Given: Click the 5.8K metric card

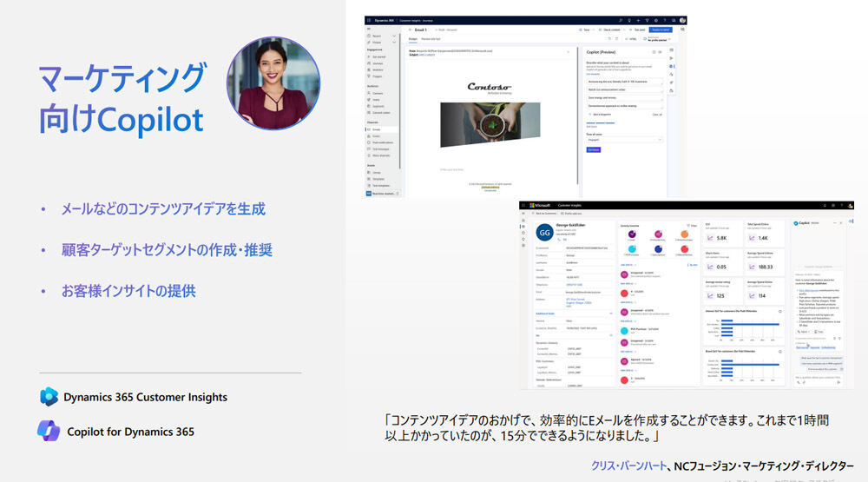Looking at the screenshot, I should point(722,234).
